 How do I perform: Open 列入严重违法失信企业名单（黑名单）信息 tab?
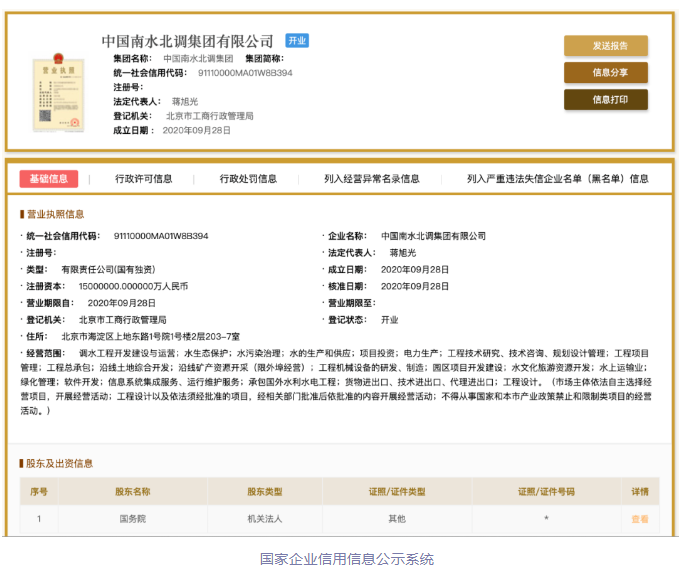[558, 179]
